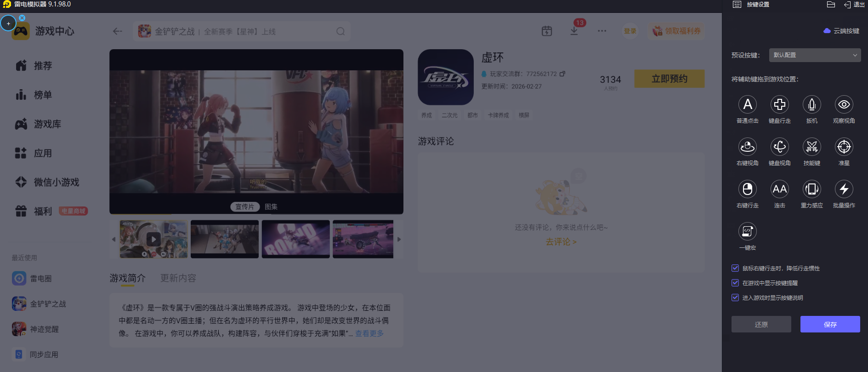Toggle 鼠标右键行走时，降低行走惯性 checkbox

coord(735,268)
